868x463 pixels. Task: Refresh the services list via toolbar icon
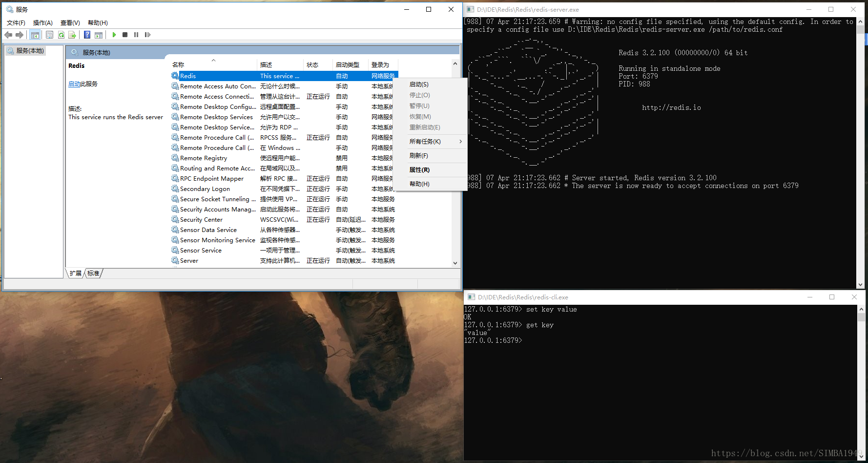(61, 35)
